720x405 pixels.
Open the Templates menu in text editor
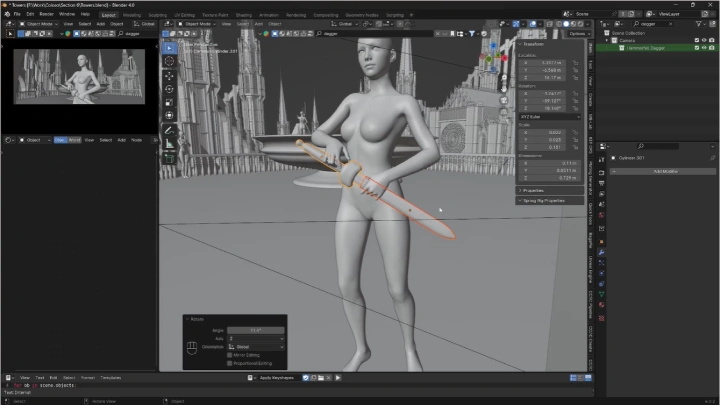click(111, 377)
